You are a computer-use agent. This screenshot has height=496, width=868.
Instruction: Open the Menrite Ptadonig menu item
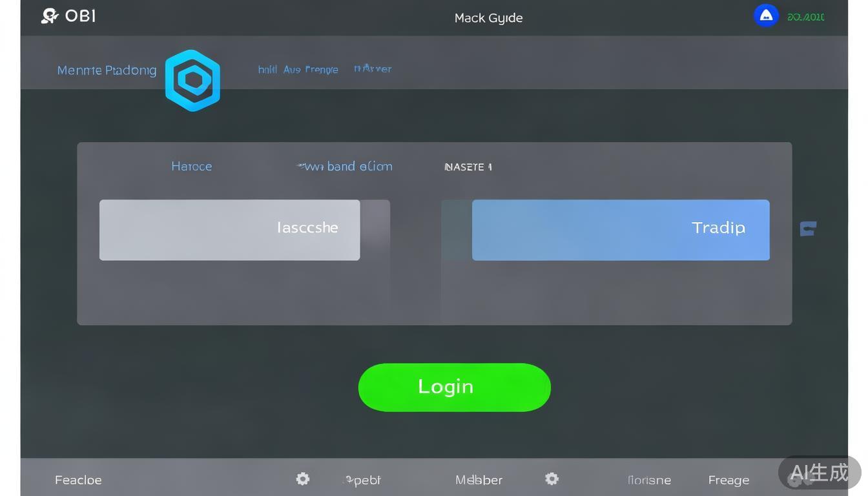pyautogui.click(x=107, y=70)
